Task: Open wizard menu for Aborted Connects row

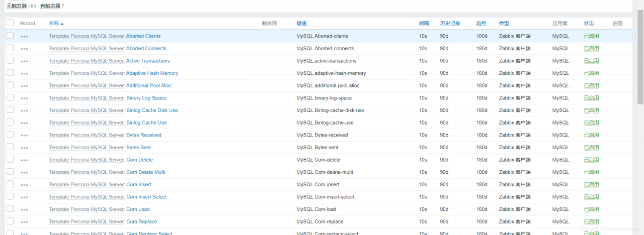Action: click(24, 49)
